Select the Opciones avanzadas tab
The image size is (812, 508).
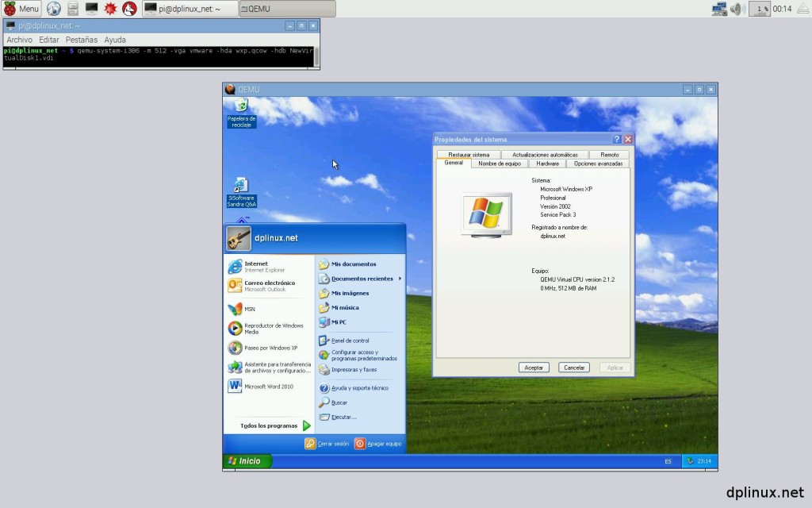pyautogui.click(x=598, y=164)
